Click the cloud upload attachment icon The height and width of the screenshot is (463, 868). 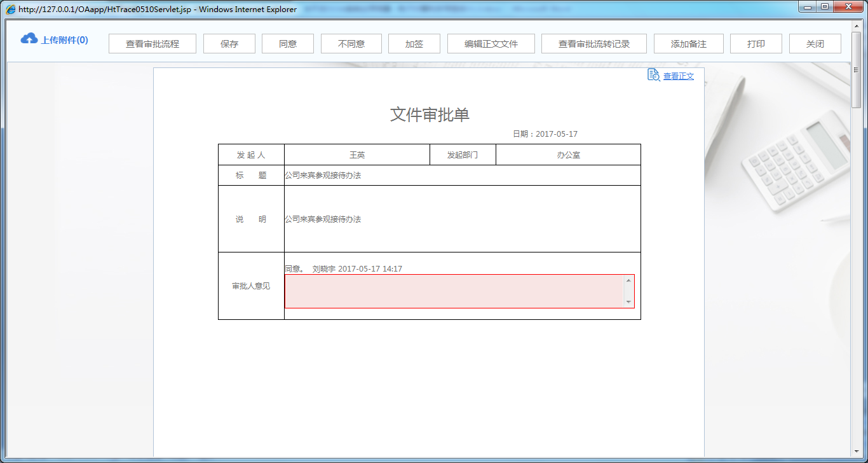click(29, 39)
